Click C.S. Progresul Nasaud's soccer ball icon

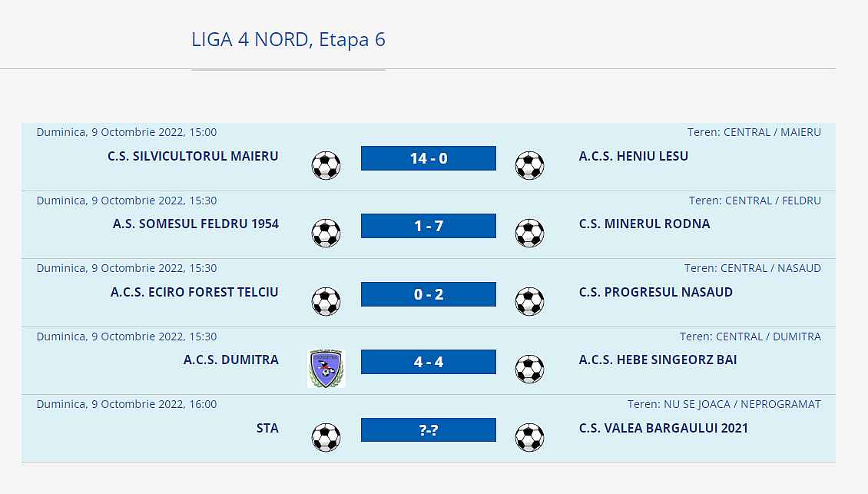point(529,301)
